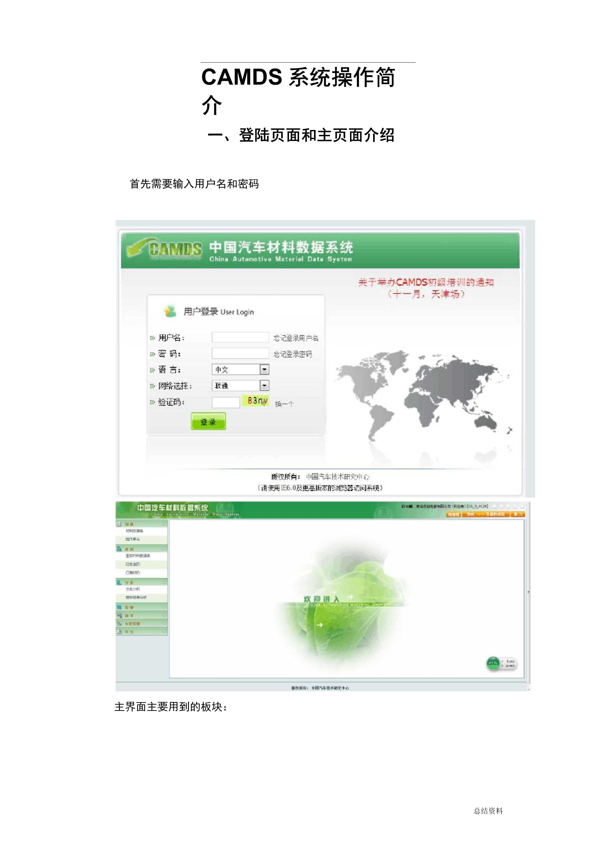The width and height of the screenshot is (616, 855).
Task: Click the 欢迎进入 welcome banner text
Action: coord(321,599)
